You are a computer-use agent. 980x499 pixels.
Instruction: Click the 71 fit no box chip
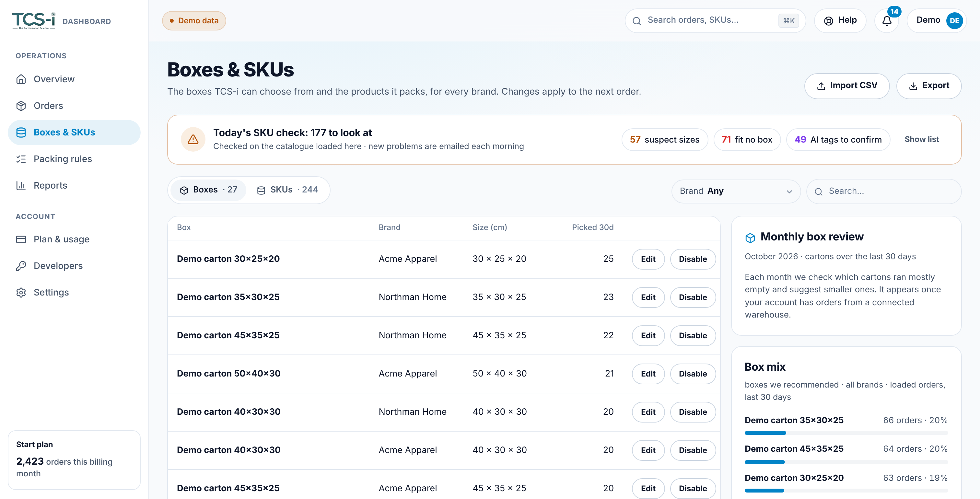click(x=747, y=140)
